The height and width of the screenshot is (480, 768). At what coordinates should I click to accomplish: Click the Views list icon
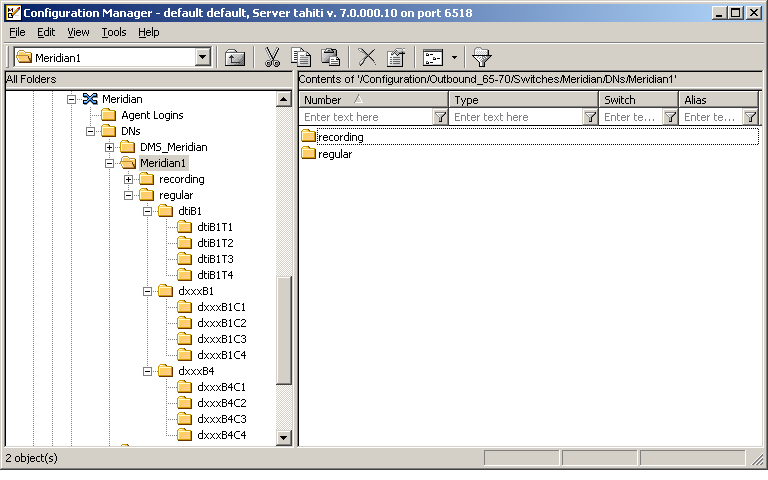(433, 58)
